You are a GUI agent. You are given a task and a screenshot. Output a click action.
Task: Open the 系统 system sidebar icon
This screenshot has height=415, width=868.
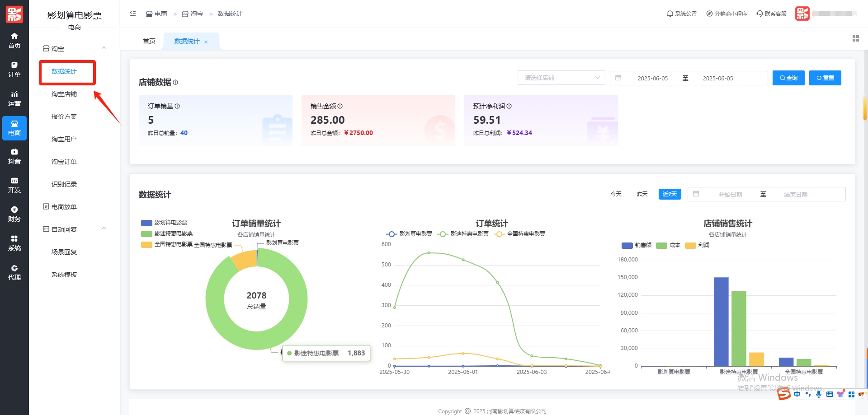click(14, 243)
